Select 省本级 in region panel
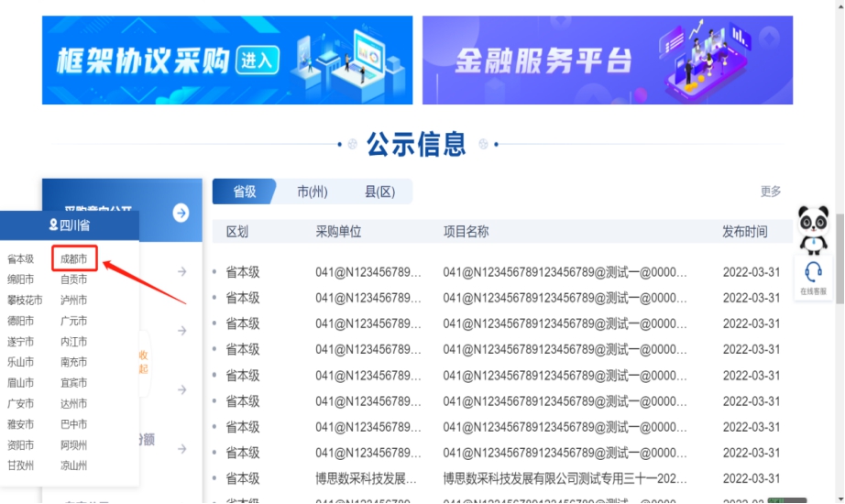 pyautogui.click(x=20, y=259)
